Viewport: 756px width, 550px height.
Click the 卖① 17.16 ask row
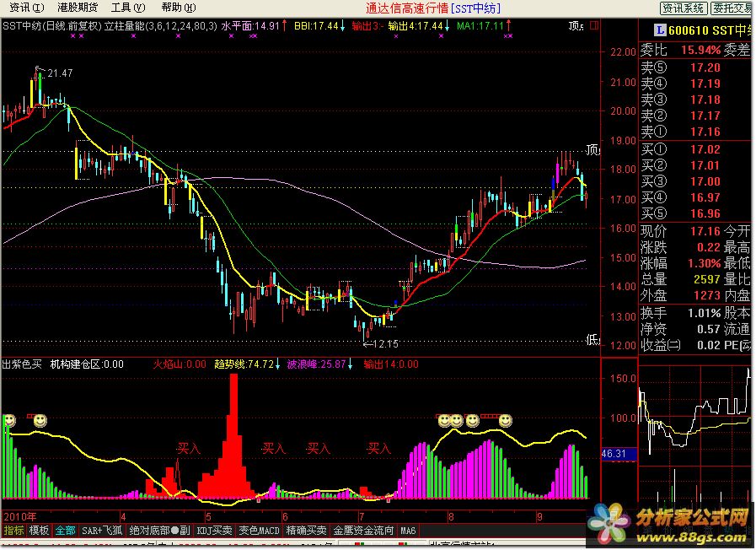(681, 132)
